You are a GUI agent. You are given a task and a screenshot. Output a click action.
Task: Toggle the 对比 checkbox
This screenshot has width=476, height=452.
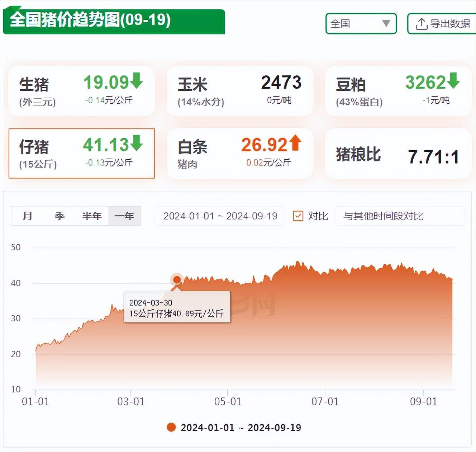click(298, 216)
